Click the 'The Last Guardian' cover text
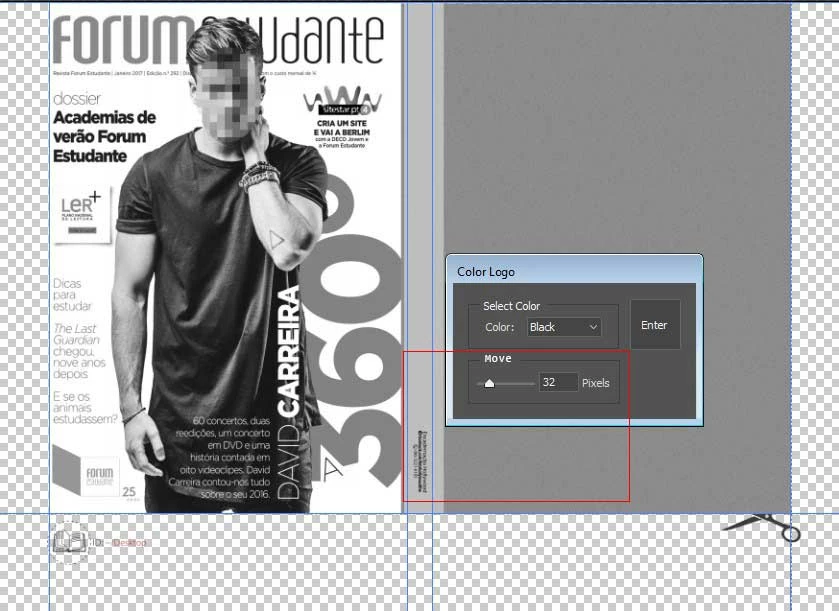Viewport: 839px width, 611px height. [76, 334]
